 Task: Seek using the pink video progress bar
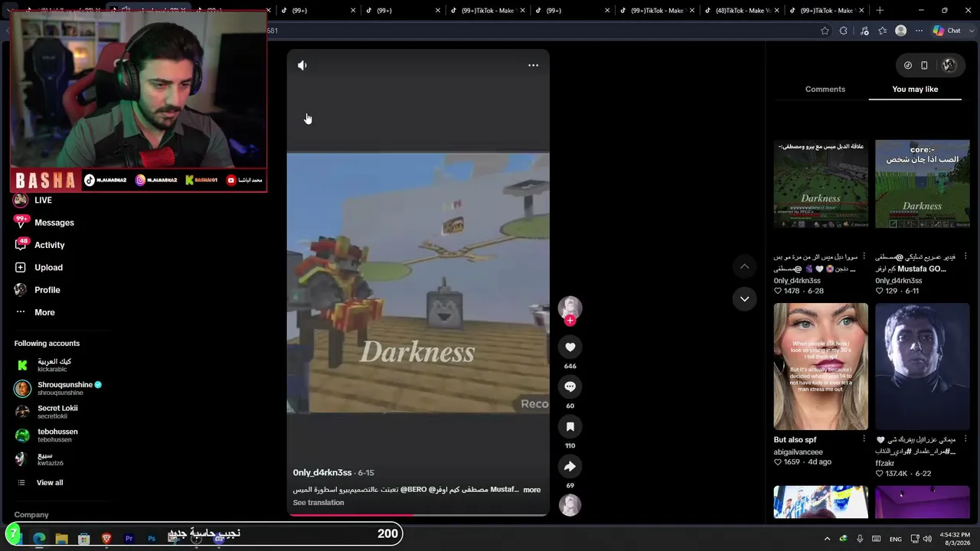coord(418,515)
